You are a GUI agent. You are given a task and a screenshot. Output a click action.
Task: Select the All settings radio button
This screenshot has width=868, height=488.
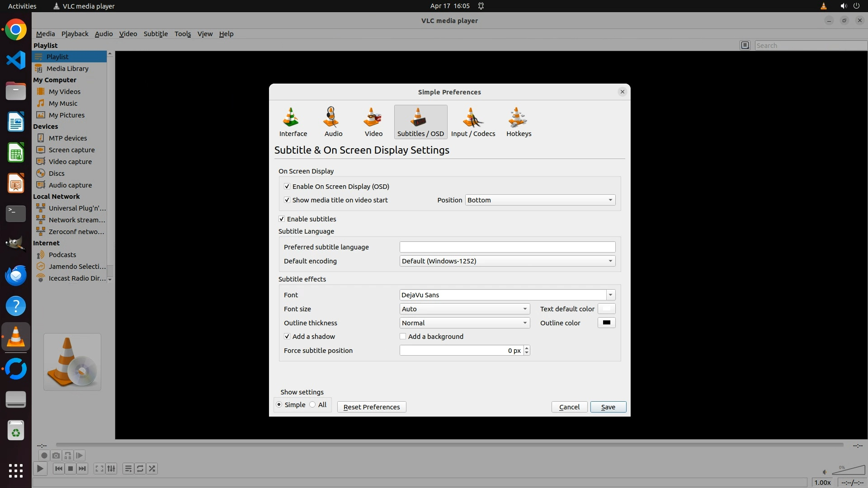[x=313, y=404]
